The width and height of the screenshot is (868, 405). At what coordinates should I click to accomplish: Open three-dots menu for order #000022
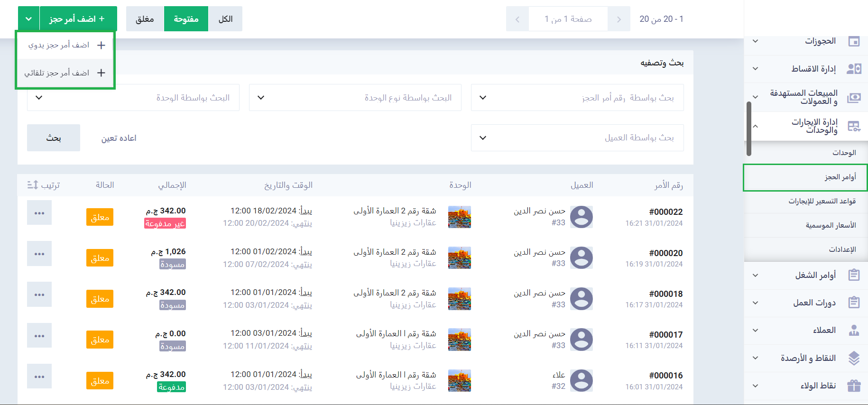tap(39, 213)
